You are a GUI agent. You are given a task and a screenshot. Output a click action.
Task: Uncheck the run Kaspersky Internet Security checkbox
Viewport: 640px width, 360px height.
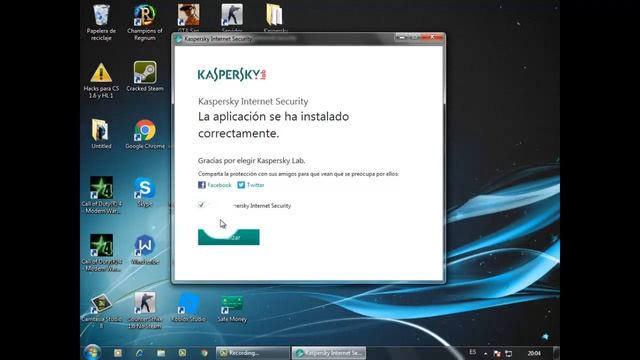click(201, 204)
